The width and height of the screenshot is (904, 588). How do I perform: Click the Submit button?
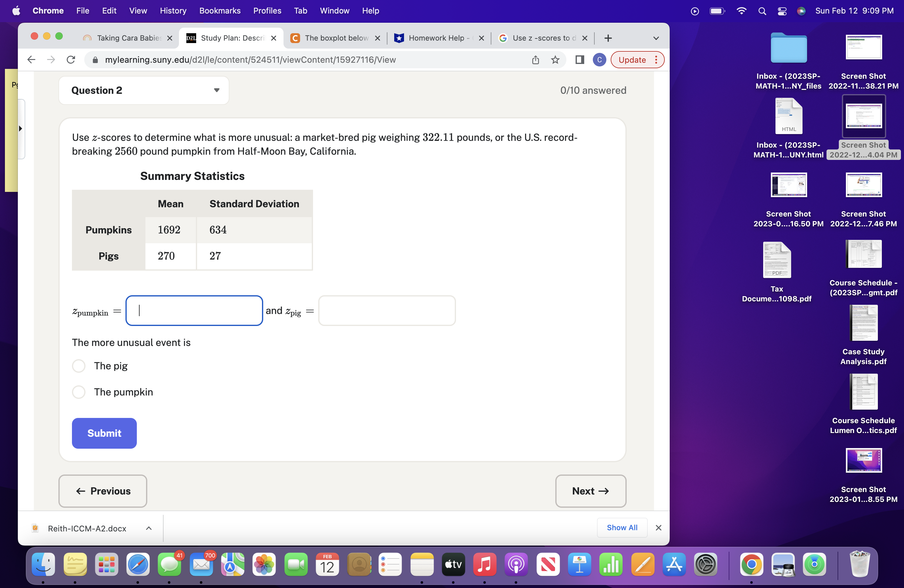coord(104,433)
